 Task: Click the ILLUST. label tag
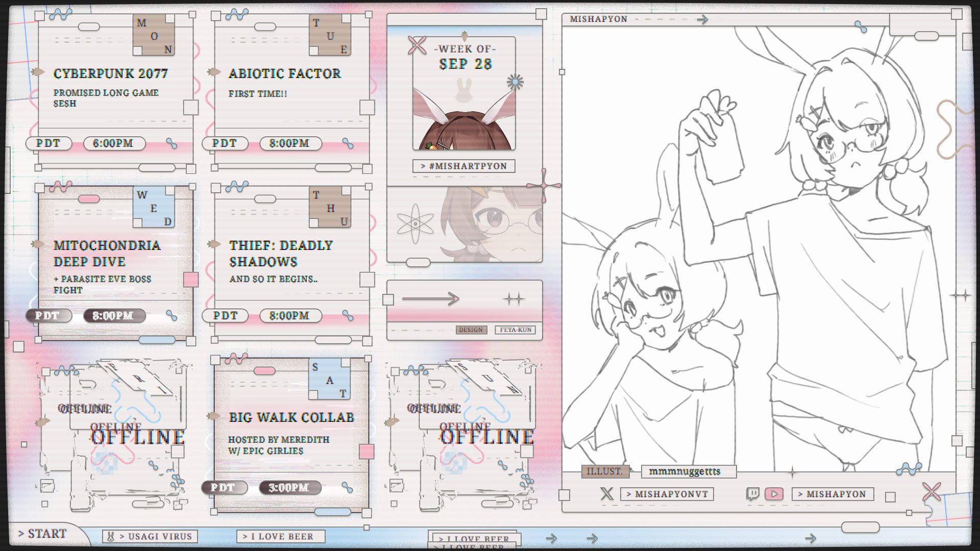(x=605, y=471)
